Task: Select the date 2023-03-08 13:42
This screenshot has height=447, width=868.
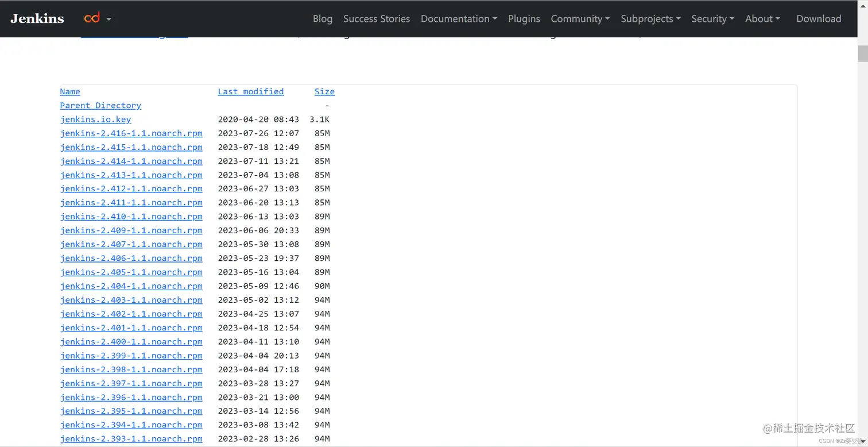Action: (x=258, y=425)
